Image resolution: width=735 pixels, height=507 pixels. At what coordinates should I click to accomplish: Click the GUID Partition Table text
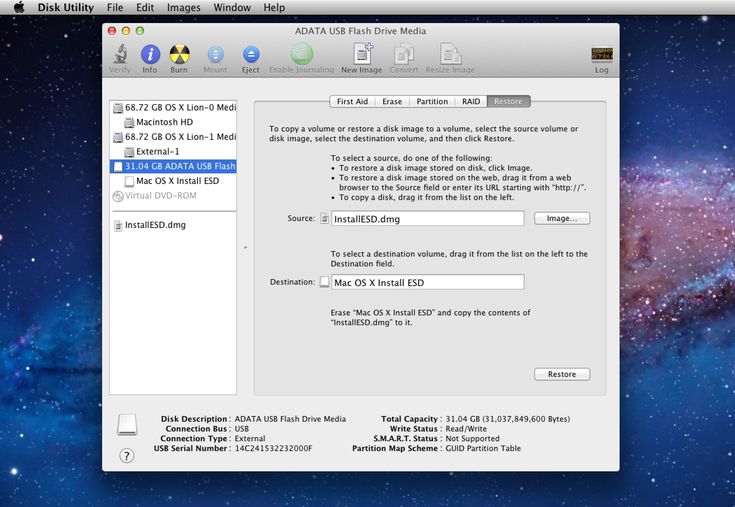[483, 448]
